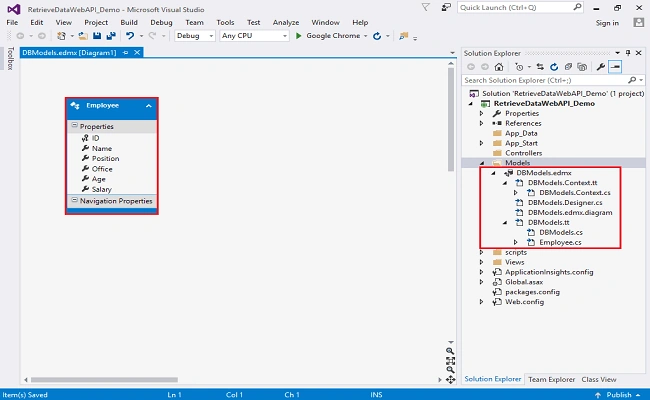Open the Debug configuration dropdown
This screenshot has height=400, width=650.
pos(211,36)
